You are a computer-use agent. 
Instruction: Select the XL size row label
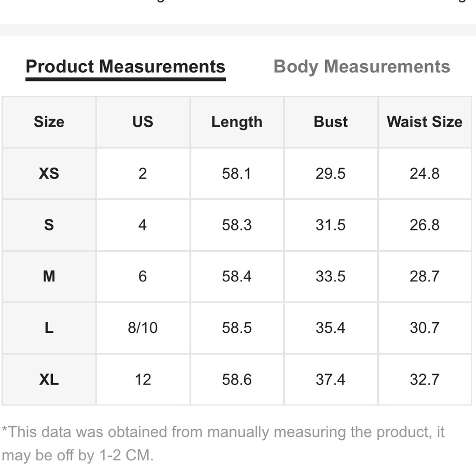[49, 379]
